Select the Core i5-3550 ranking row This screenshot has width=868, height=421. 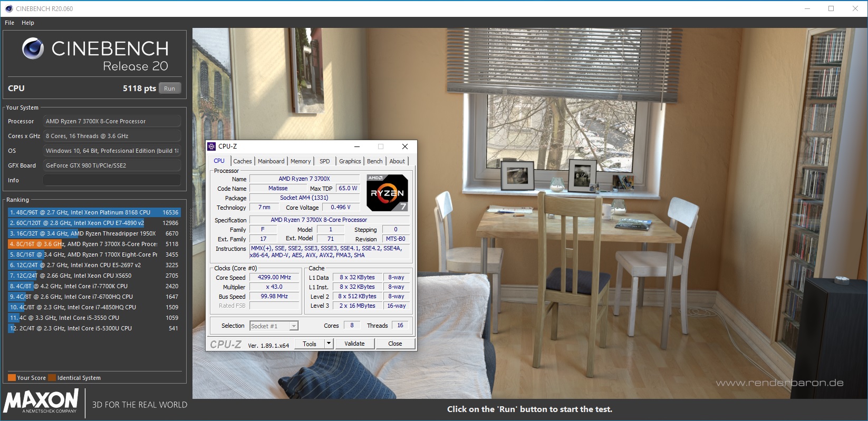coord(94,318)
